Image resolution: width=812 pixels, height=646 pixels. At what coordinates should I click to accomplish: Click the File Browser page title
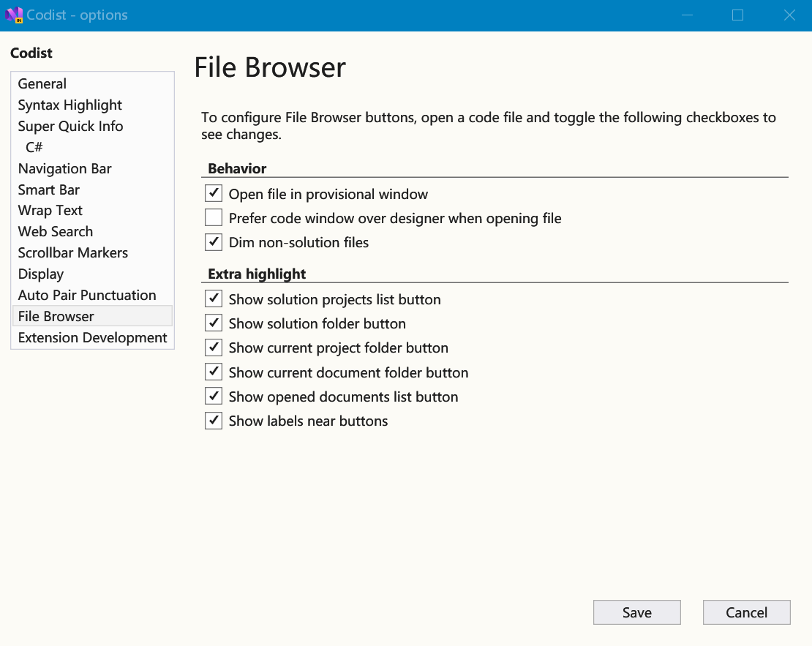coord(270,68)
